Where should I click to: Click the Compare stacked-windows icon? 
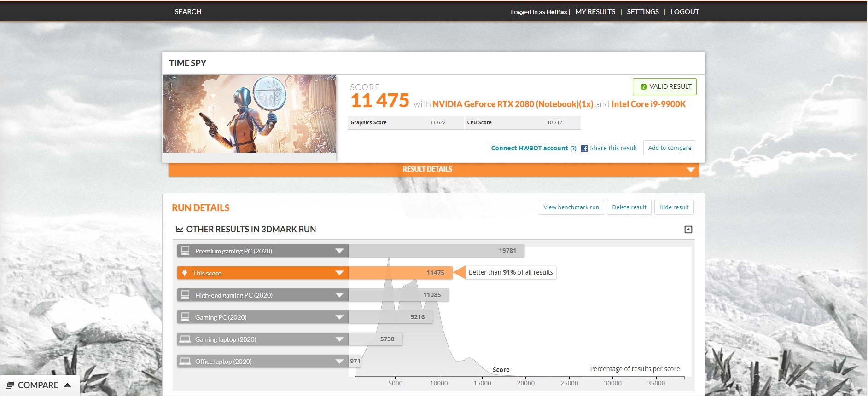click(x=10, y=385)
